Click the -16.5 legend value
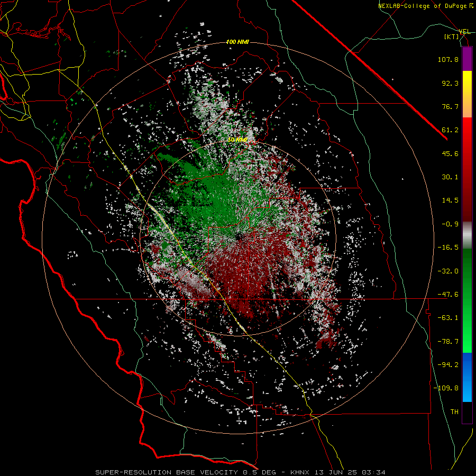Image resolution: width=476 pixels, height=476 pixels. (448, 248)
